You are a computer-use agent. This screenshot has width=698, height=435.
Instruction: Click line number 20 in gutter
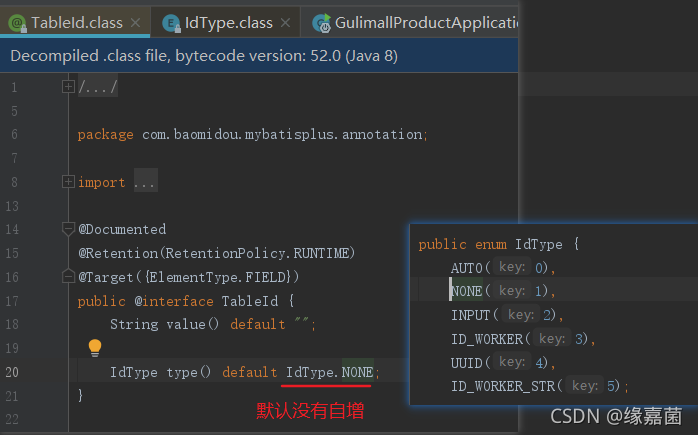pyautogui.click(x=12, y=372)
